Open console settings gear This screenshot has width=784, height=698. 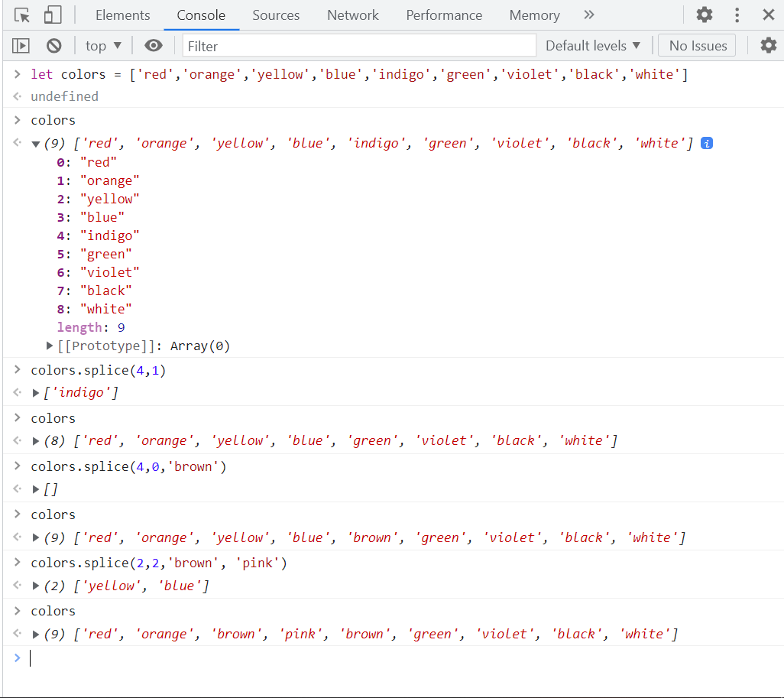pyautogui.click(x=769, y=46)
